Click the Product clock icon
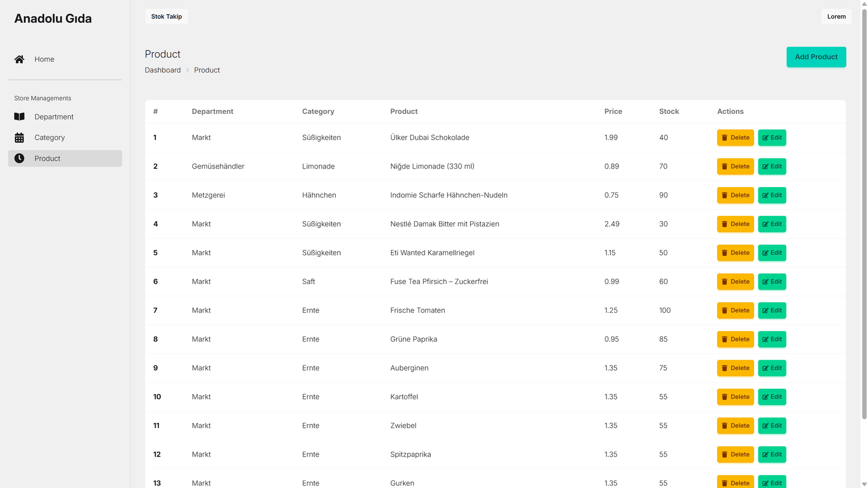Screen dimensions: 868x488 [x=20, y=158]
